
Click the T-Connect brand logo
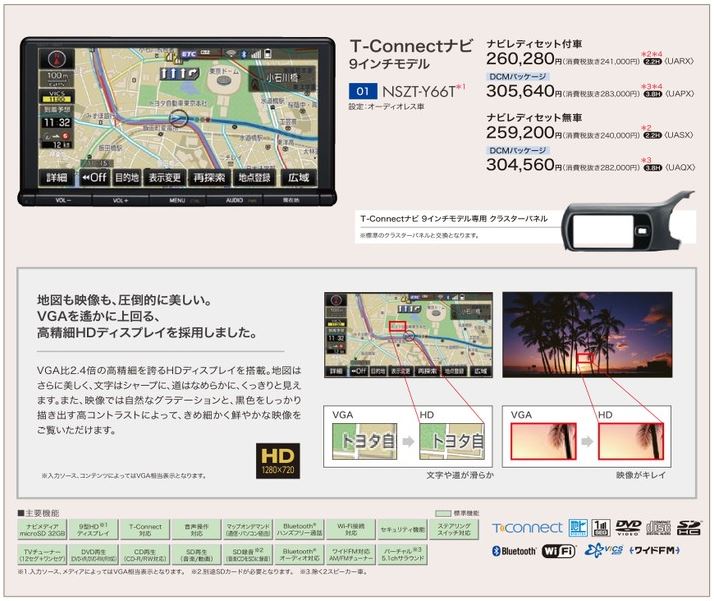528,527
